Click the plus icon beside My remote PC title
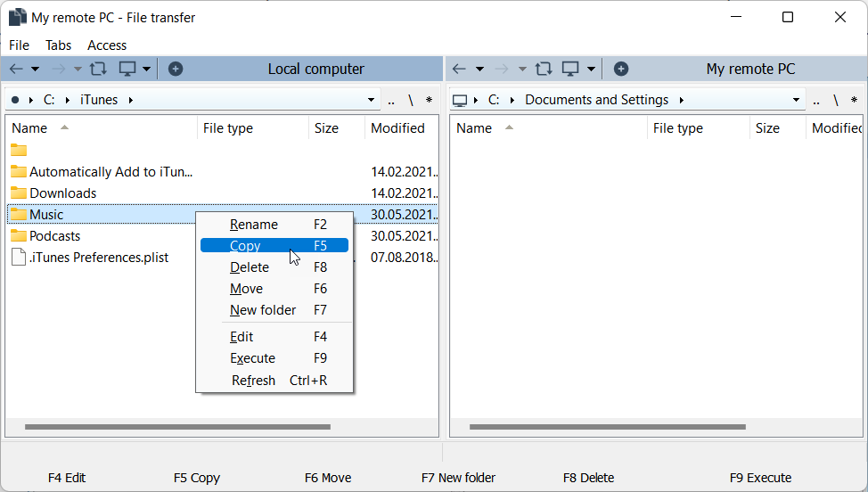This screenshot has height=492, width=868. coord(621,69)
